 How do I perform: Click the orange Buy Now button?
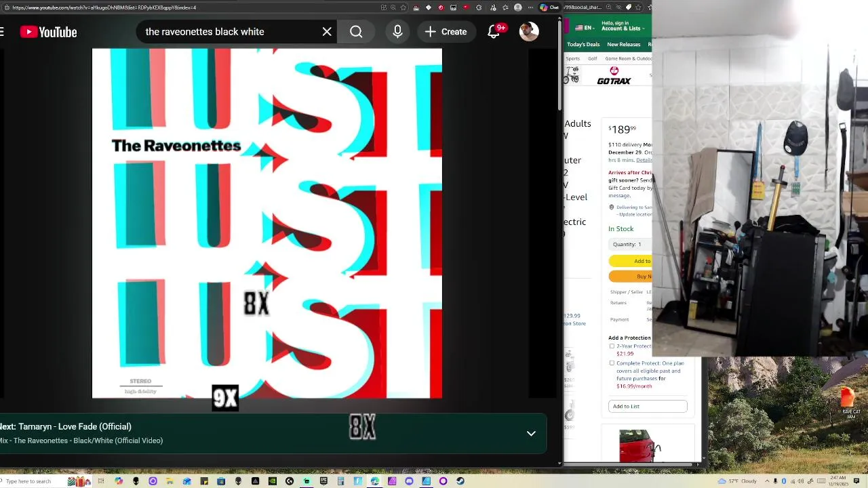[631, 276]
